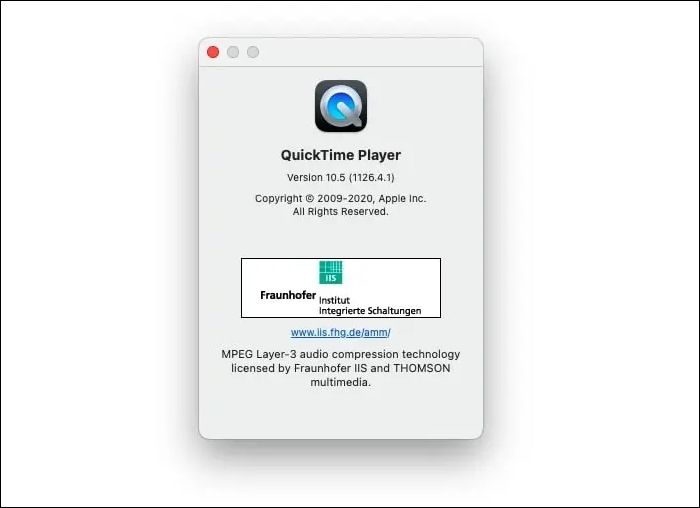Close the About QuickTime Player window
Viewport: 700px width, 508px height.
tap(213, 52)
